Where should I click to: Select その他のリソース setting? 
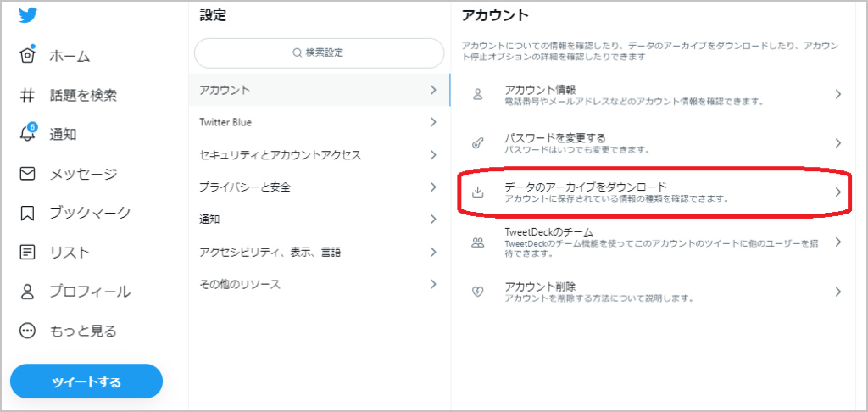click(320, 285)
